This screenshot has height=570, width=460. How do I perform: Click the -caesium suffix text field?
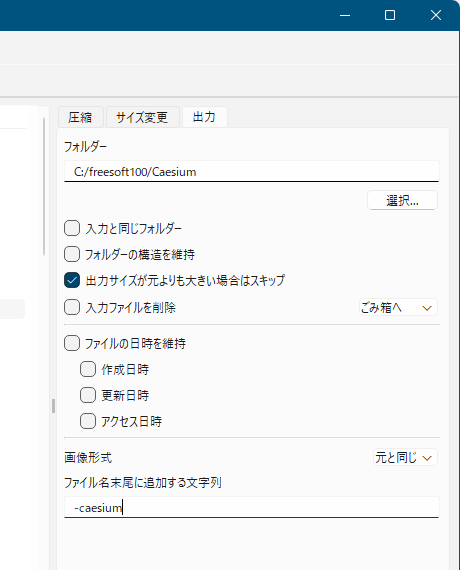(252, 507)
